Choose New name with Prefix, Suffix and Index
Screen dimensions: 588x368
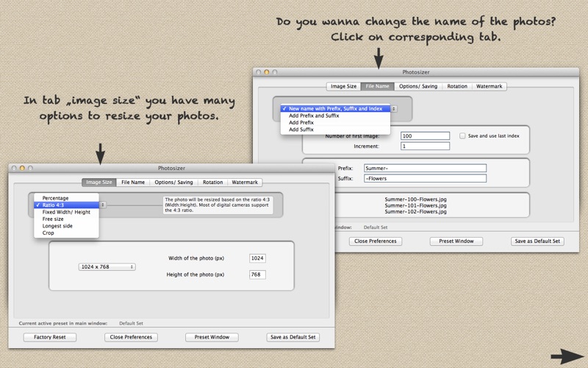(x=335, y=108)
